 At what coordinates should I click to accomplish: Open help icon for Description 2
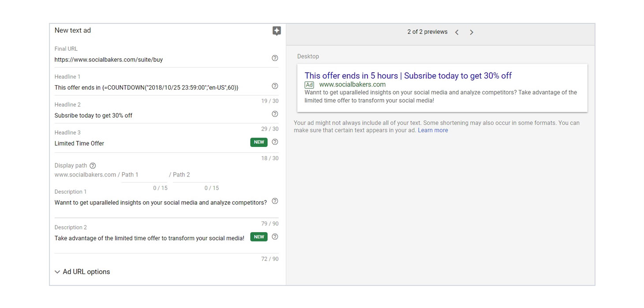click(x=275, y=237)
